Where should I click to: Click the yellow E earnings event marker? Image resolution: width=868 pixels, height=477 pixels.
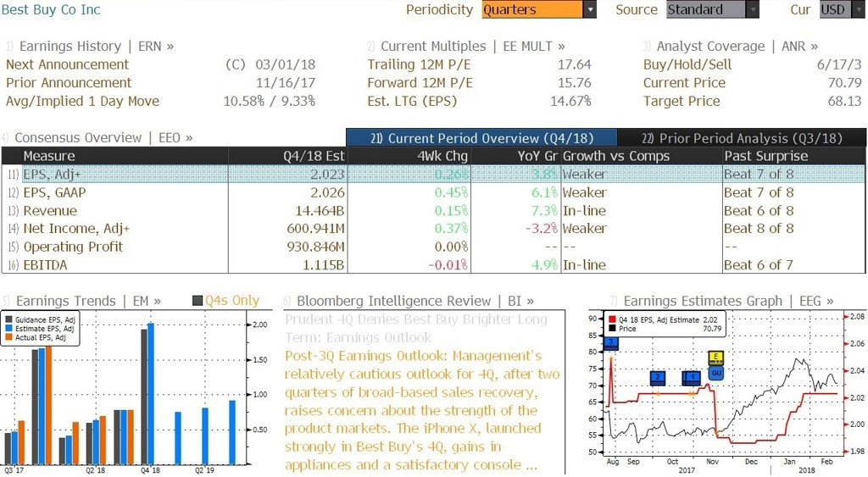[x=715, y=358]
